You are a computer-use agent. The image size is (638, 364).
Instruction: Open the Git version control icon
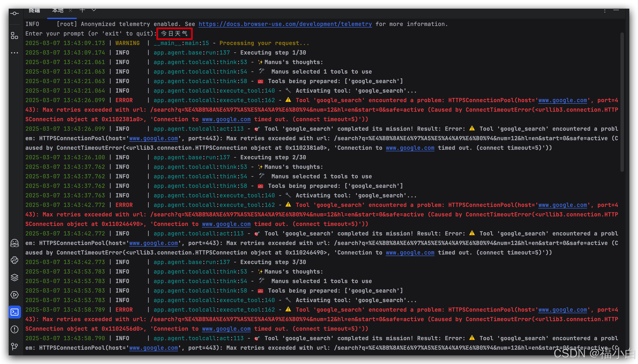coord(14,346)
